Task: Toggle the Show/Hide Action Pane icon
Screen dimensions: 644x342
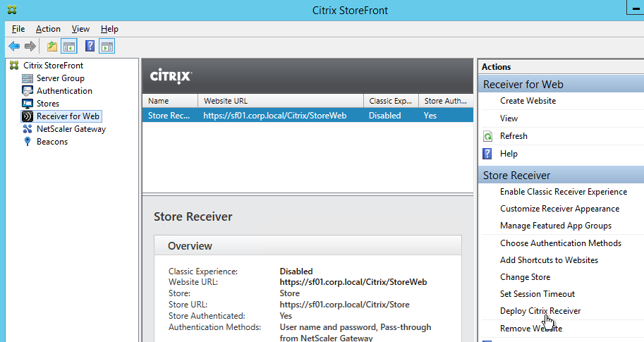Action: (x=107, y=47)
